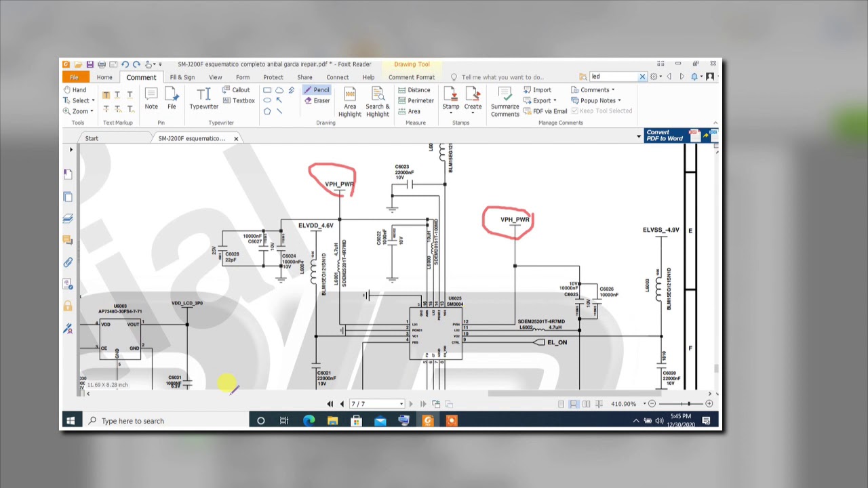Print the document from quick toolbar

102,64
